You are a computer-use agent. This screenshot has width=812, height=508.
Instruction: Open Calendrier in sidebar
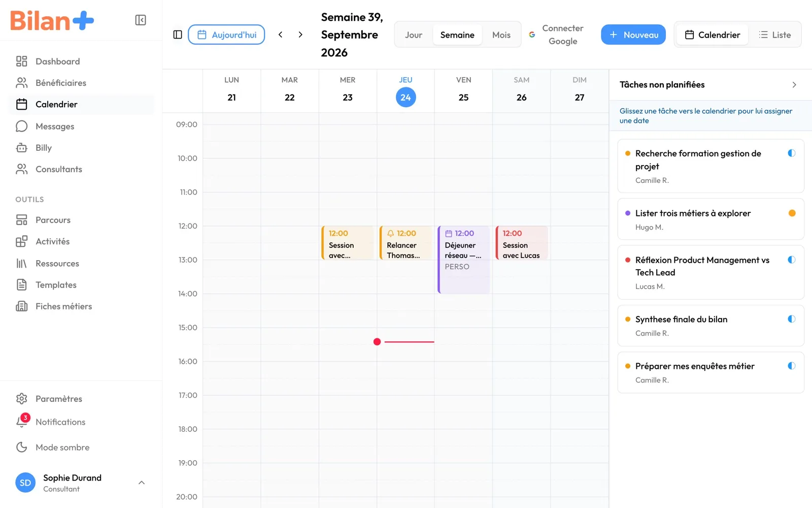pos(81,104)
